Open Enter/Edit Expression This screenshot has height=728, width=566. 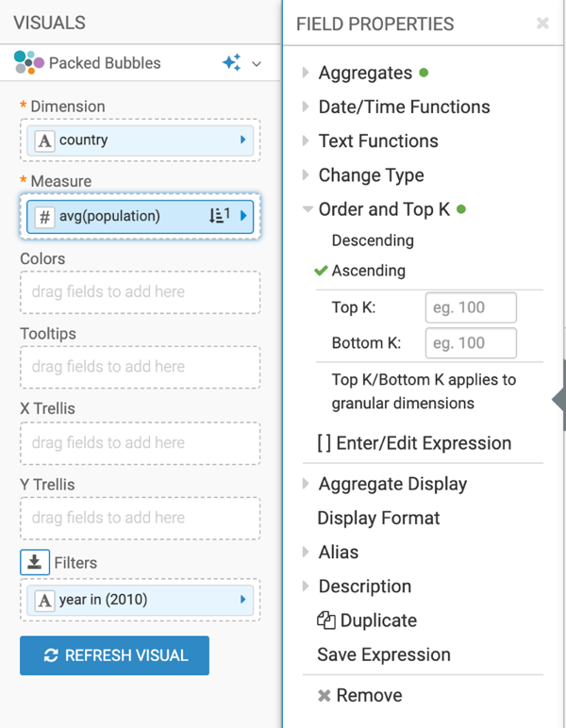(414, 443)
